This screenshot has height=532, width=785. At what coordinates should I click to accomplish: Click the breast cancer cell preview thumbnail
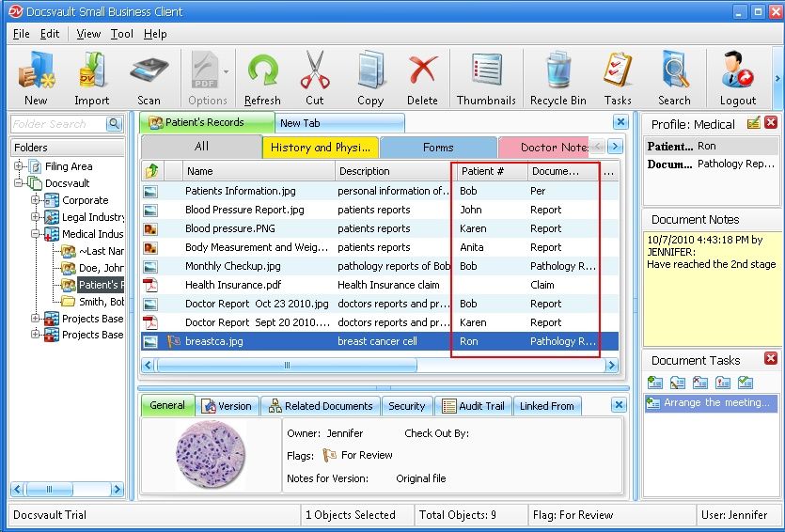[x=211, y=454]
